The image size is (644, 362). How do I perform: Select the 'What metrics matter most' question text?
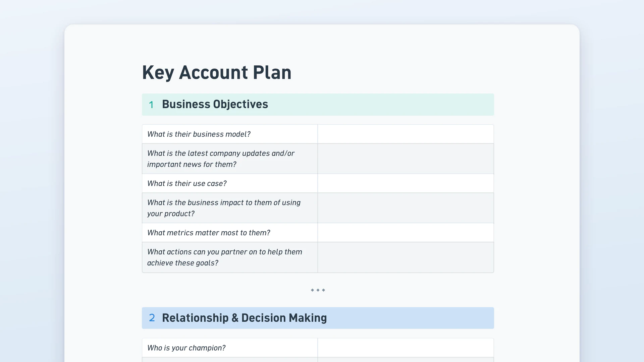209,233
